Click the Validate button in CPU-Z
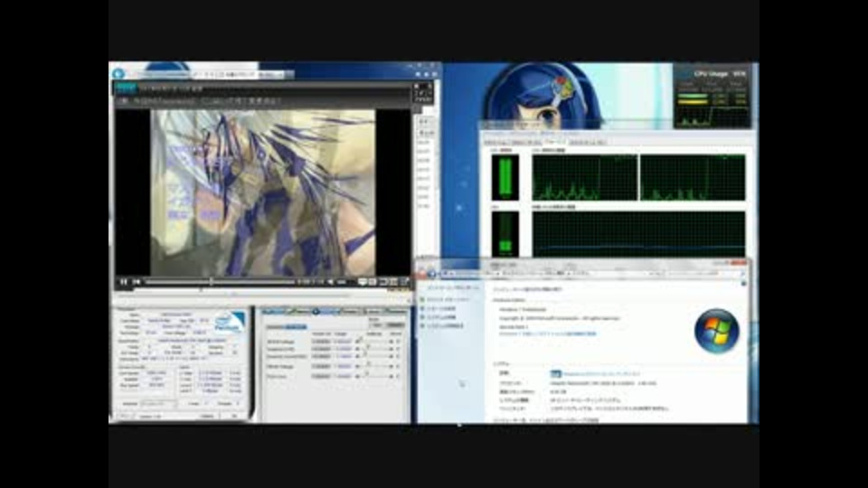This screenshot has height=488, width=868. [x=207, y=416]
